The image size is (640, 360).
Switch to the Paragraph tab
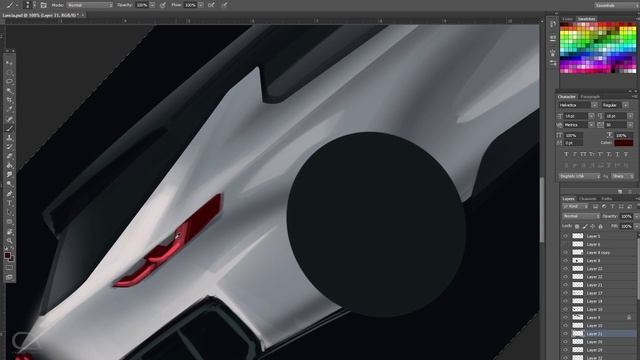(x=590, y=97)
